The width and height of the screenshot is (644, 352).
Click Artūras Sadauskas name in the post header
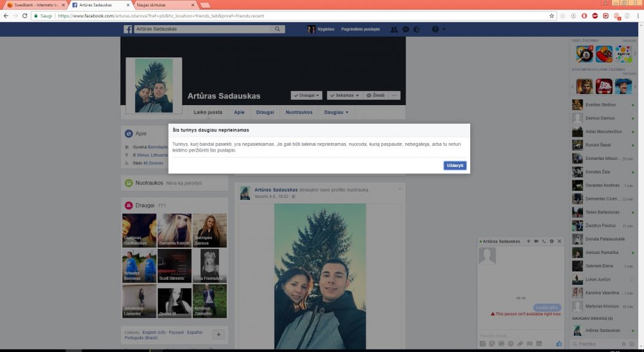pyautogui.click(x=276, y=190)
